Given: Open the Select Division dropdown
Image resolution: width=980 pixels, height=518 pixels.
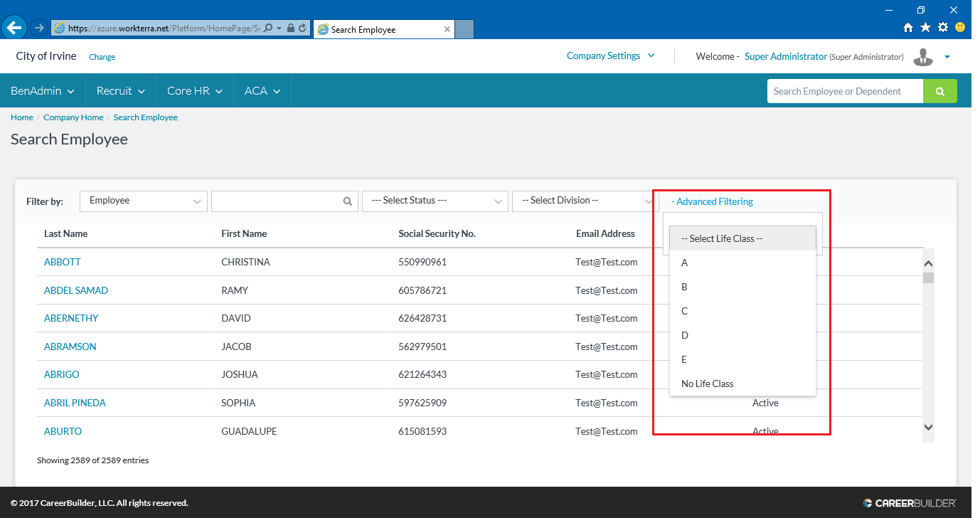Looking at the screenshot, I should (x=585, y=201).
